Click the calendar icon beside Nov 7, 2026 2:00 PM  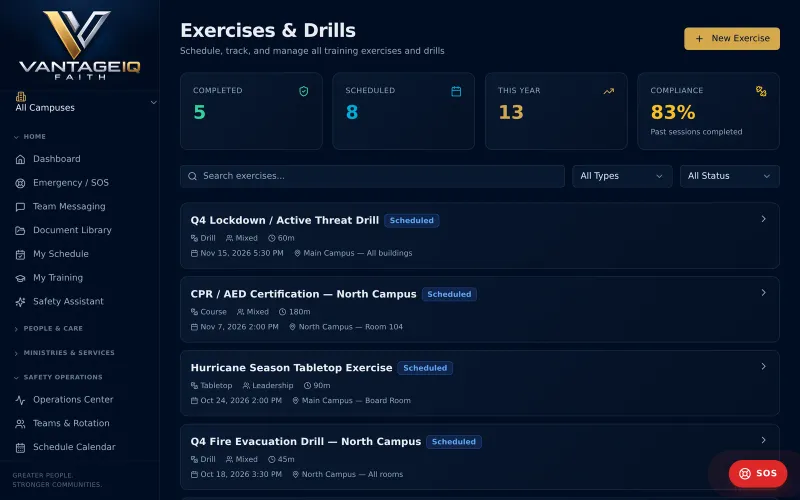(x=194, y=327)
